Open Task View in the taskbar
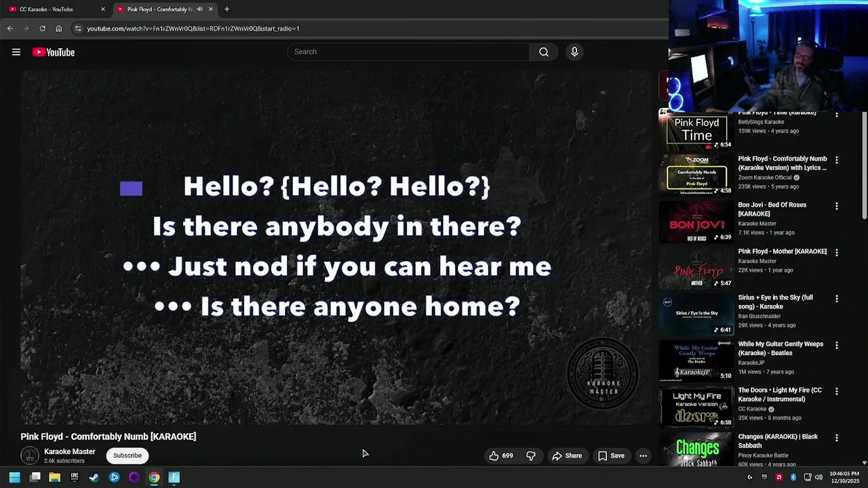 click(x=35, y=477)
